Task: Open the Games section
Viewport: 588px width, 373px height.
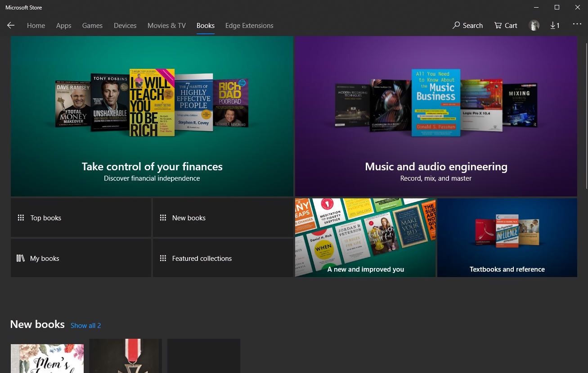Action: tap(92, 25)
